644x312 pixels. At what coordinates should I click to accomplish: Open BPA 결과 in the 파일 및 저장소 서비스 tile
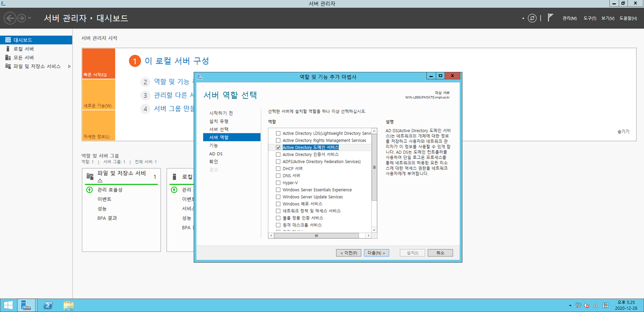point(107,218)
